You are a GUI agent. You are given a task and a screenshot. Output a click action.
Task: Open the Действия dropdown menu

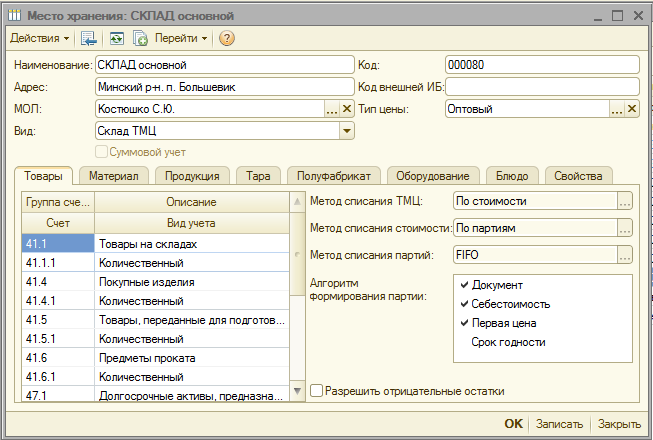point(40,38)
